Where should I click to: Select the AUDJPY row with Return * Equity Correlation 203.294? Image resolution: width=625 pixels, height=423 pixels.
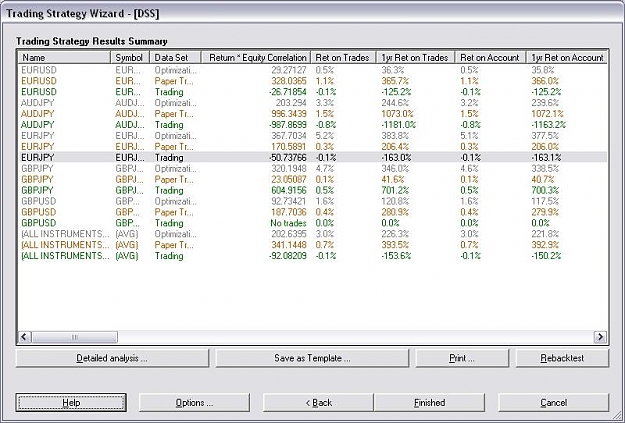(312, 103)
